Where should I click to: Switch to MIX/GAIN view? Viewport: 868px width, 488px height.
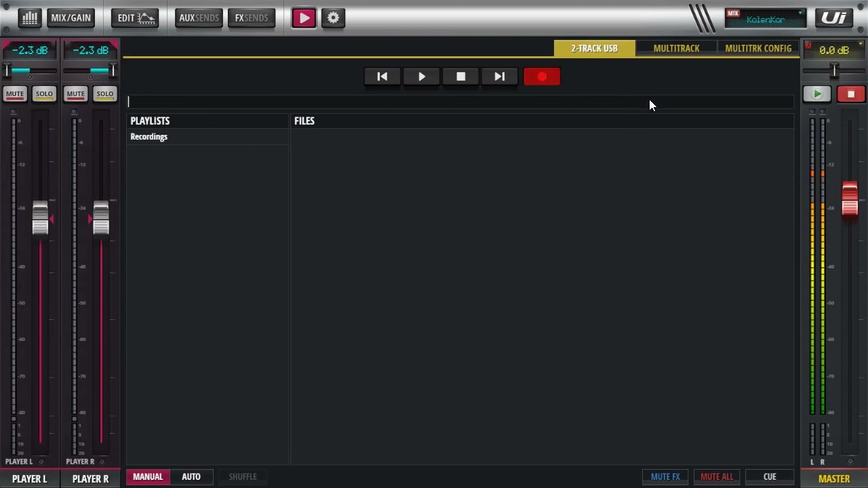click(x=71, y=18)
